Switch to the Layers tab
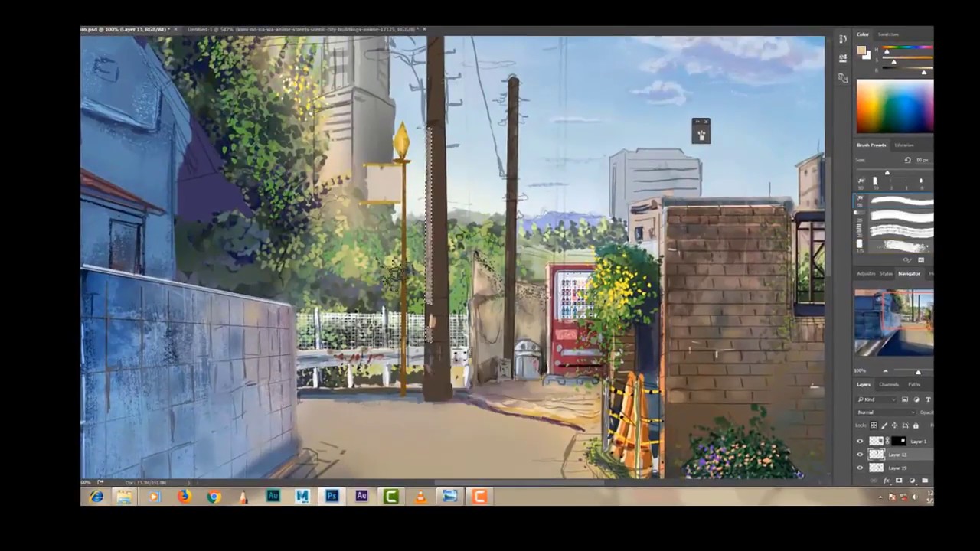This screenshot has width=980, height=551. (864, 384)
